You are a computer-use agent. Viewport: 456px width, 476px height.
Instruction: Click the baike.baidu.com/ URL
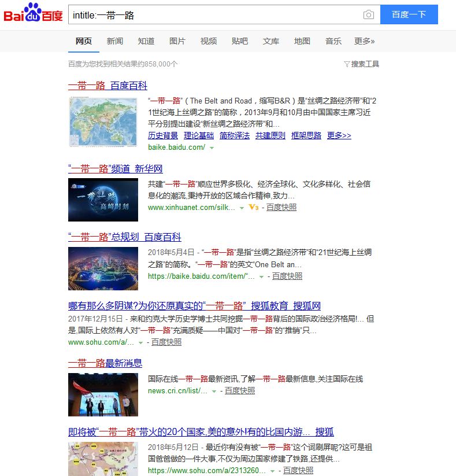tap(177, 147)
